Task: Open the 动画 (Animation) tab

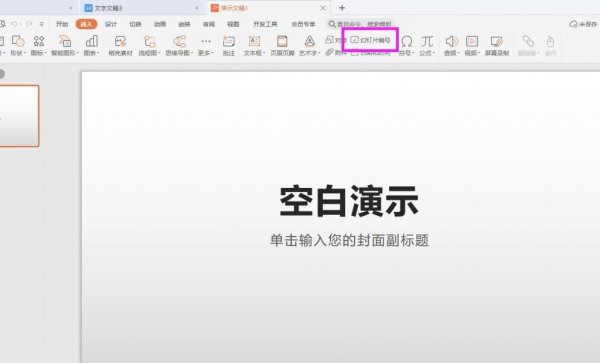Action: point(160,24)
